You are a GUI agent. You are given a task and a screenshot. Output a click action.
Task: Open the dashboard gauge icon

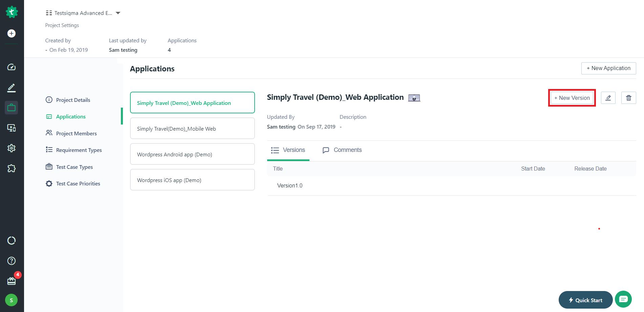coord(12,67)
